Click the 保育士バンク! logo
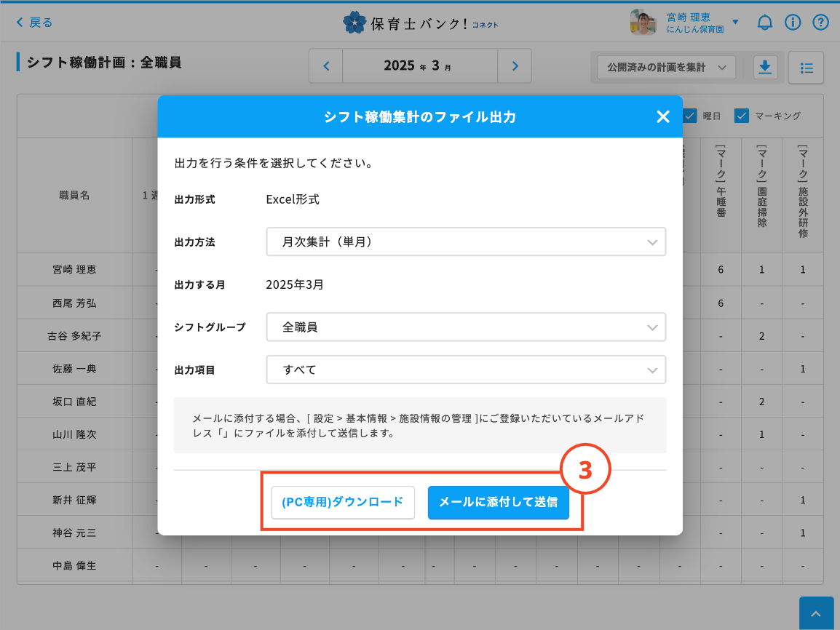 [x=420, y=23]
